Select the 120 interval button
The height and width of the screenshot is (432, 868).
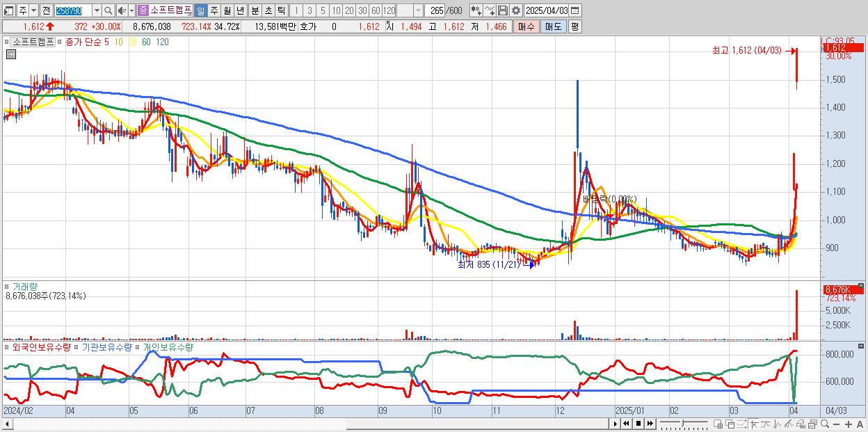tap(389, 10)
